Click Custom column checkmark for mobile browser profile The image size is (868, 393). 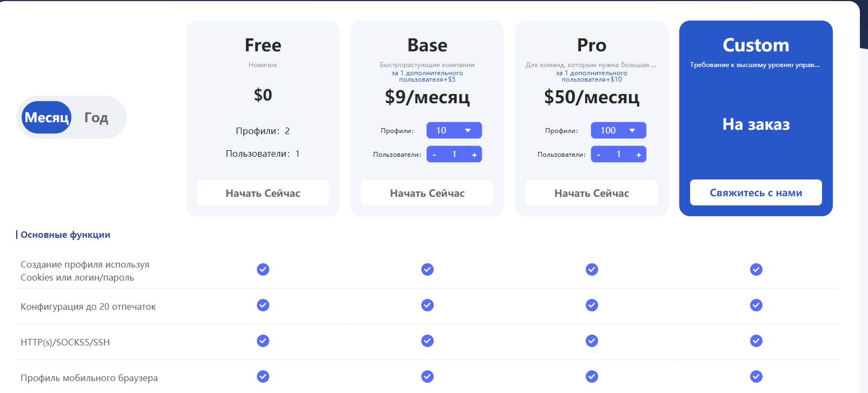click(756, 376)
